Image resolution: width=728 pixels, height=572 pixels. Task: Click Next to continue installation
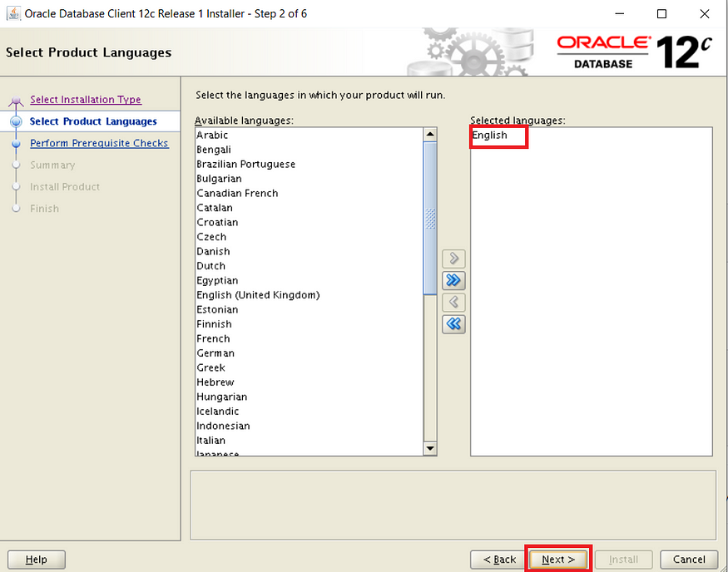558,560
